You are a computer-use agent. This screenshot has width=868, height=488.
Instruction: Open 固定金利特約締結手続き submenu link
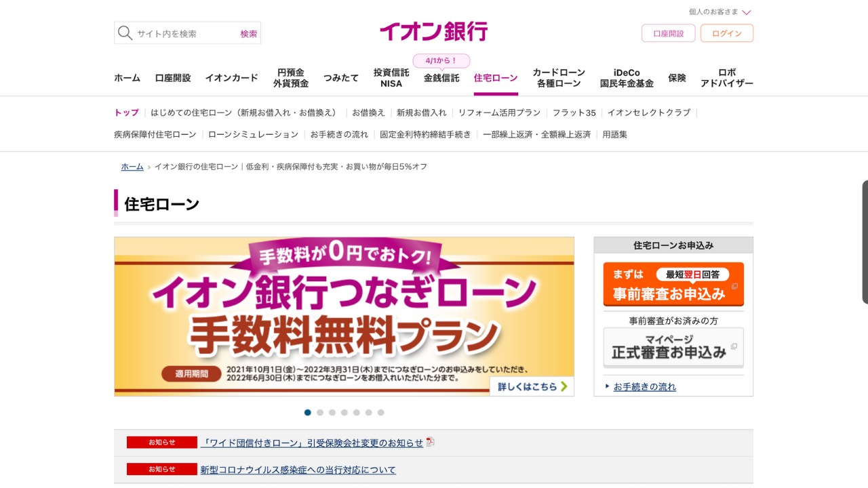[x=425, y=134]
